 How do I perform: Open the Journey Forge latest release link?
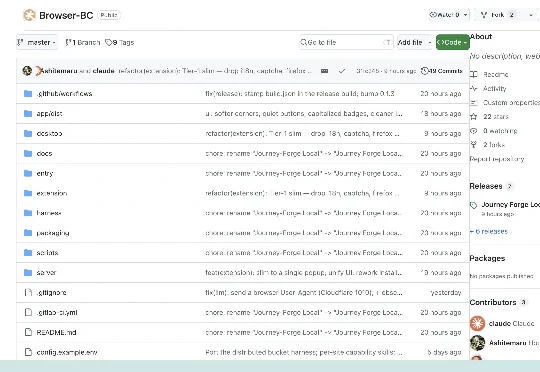coord(510,205)
